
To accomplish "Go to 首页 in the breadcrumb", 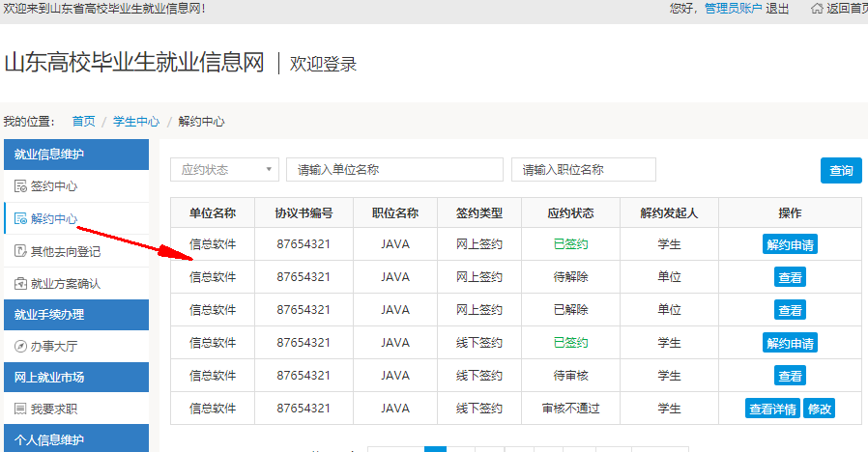I will pos(83,122).
